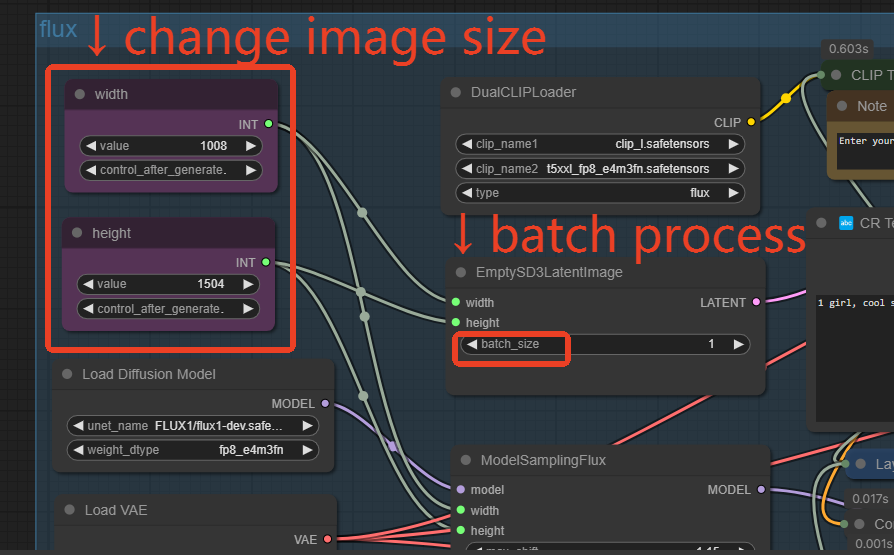This screenshot has width=894, height=555.
Task: Click ModelSamplingFlux MODEL output port
Action: [x=761, y=489]
